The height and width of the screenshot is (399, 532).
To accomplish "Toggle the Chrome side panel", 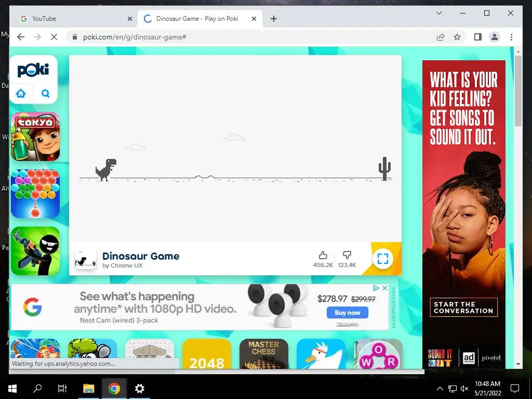I will (x=478, y=37).
